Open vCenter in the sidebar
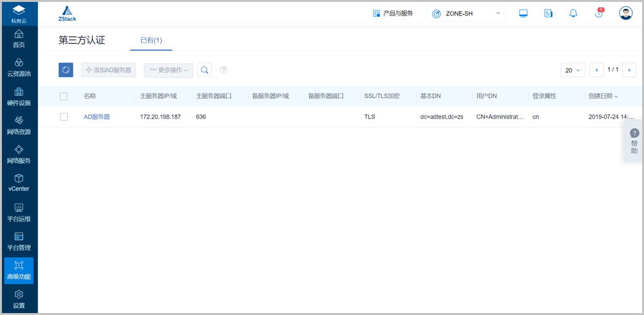 (19, 182)
